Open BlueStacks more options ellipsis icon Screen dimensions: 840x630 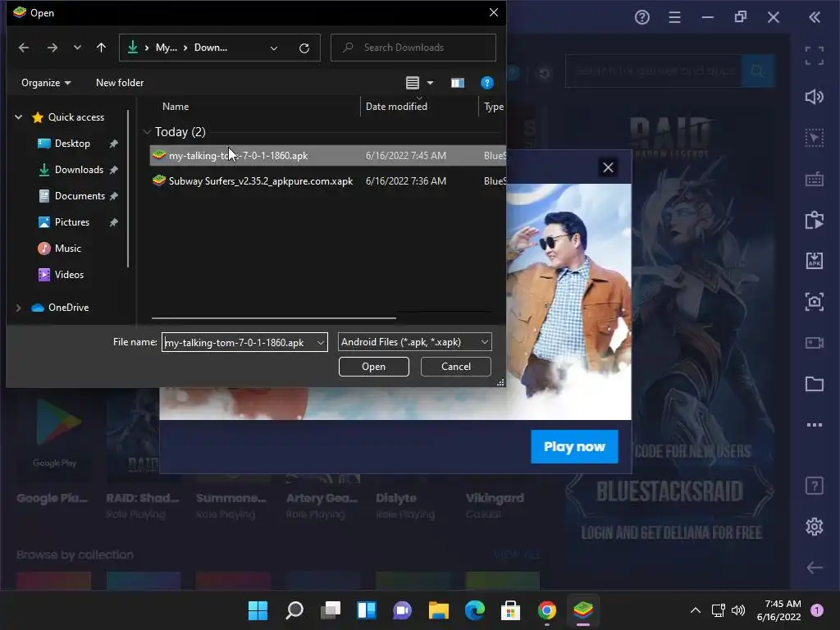click(x=814, y=425)
